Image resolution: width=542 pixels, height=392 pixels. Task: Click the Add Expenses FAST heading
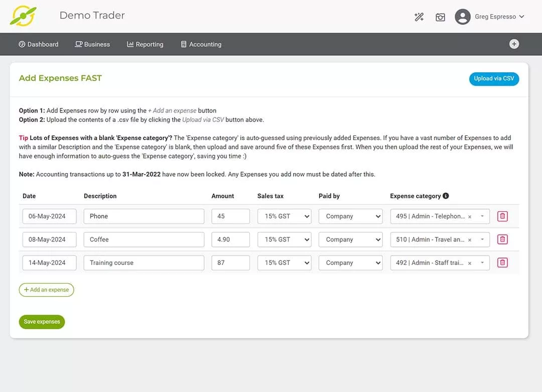(x=61, y=78)
